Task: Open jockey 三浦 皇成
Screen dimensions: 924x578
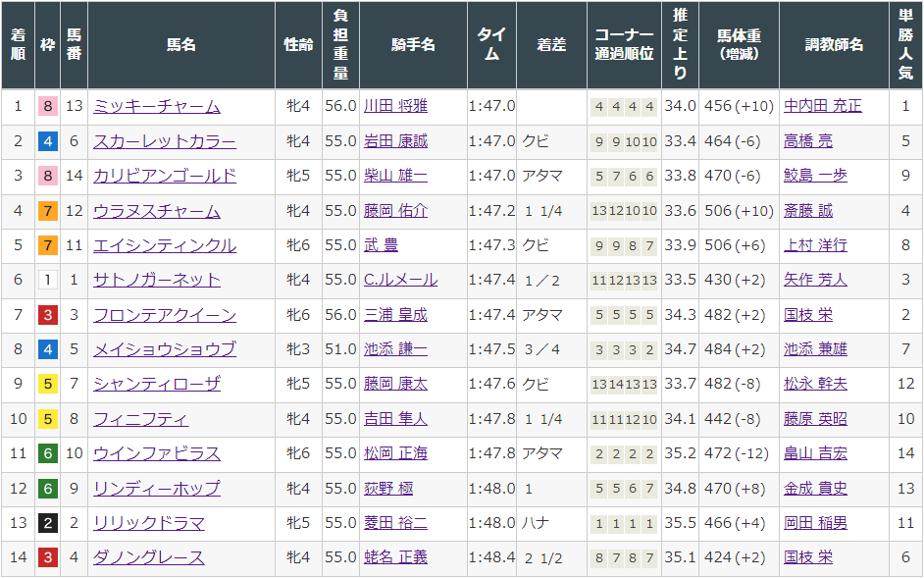Action: point(395,315)
